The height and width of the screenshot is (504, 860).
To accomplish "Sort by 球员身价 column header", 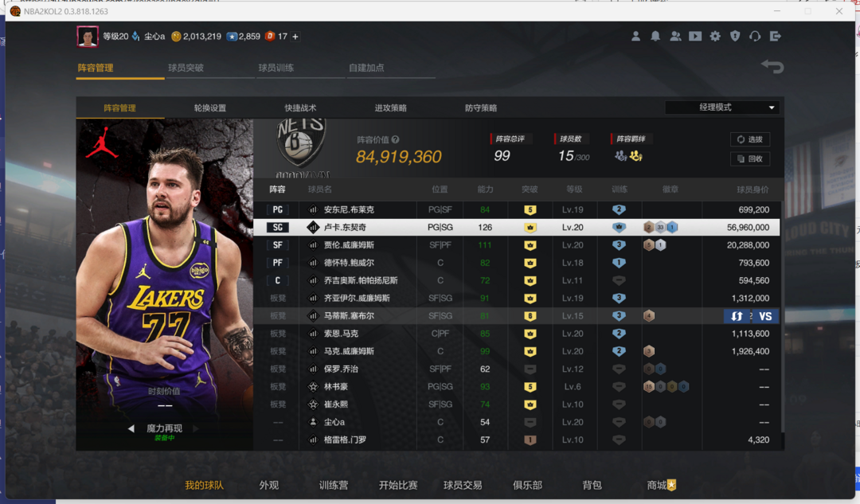I will pyautogui.click(x=752, y=189).
